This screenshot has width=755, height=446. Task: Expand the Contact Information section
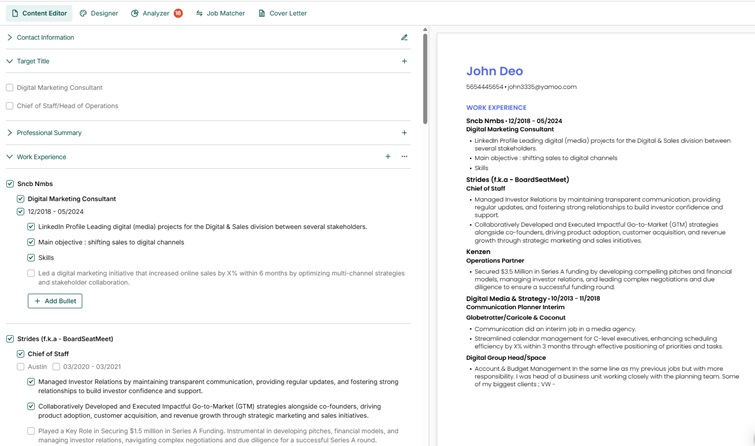(10, 38)
